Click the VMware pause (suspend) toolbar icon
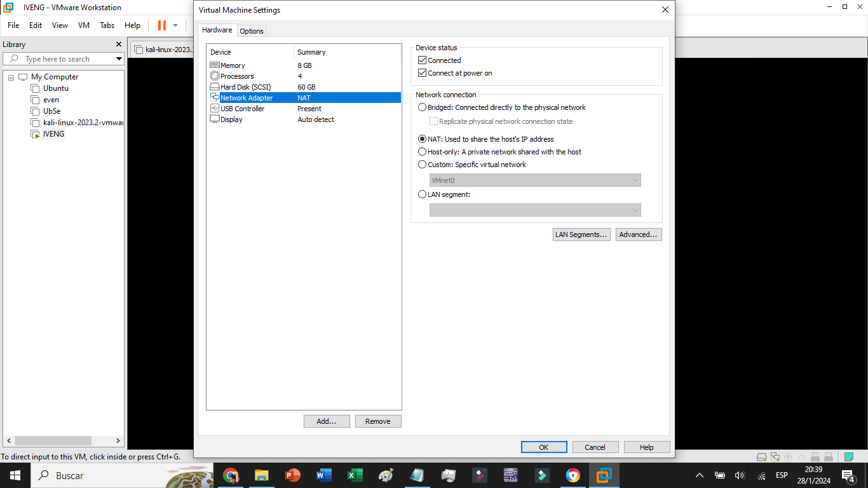This screenshot has width=868, height=488. tap(162, 25)
